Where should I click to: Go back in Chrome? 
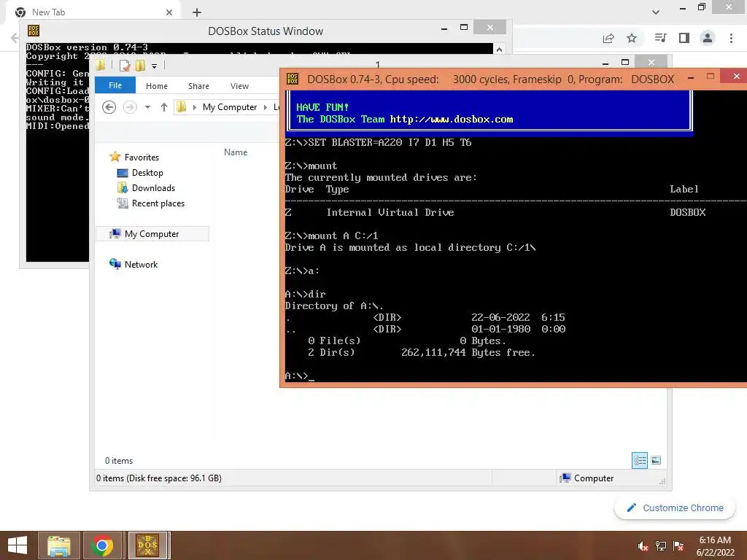pyautogui.click(x=15, y=38)
